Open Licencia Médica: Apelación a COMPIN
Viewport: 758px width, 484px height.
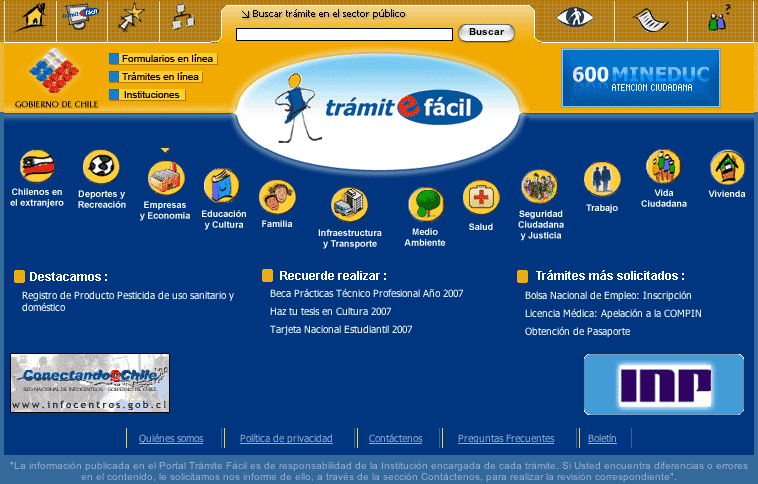(x=613, y=313)
